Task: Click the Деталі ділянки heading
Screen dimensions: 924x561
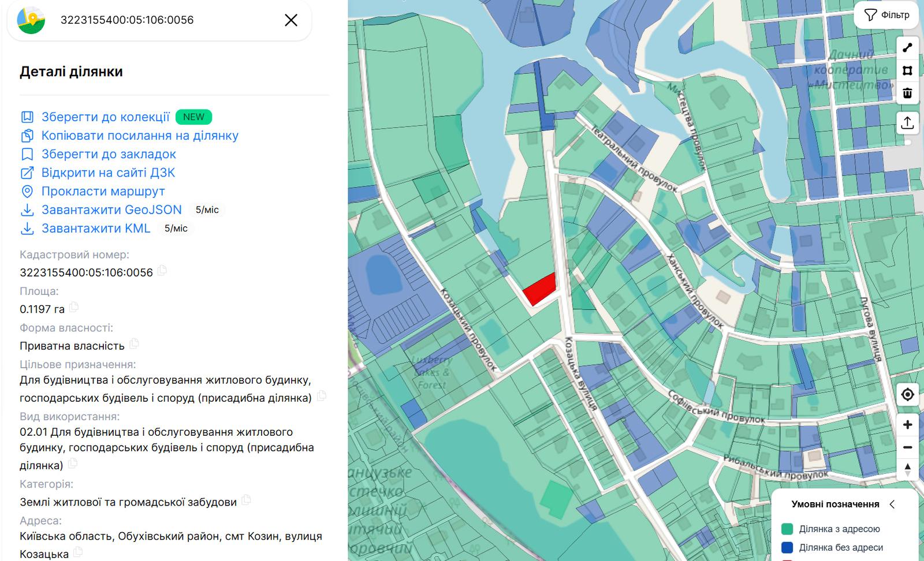Action: [71, 72]
